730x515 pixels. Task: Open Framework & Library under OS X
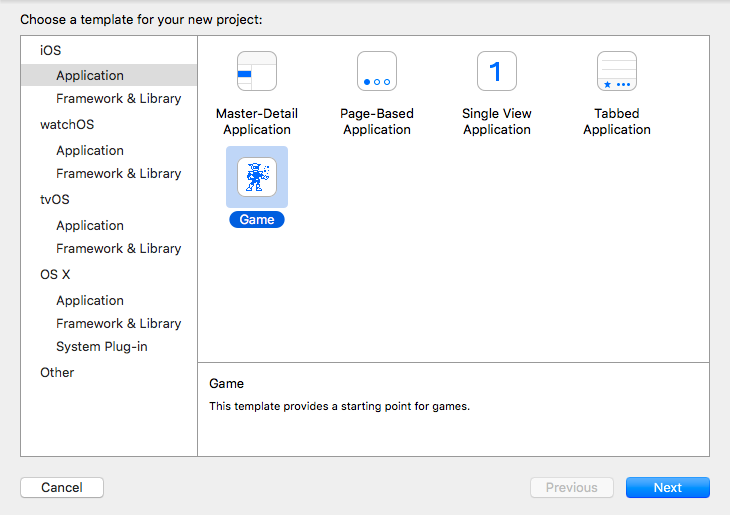coord(118,323)
